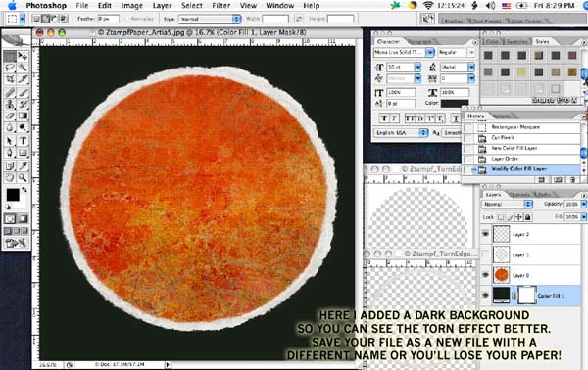
Task: Click the History panel trash icon
Action: coord(572,180)
